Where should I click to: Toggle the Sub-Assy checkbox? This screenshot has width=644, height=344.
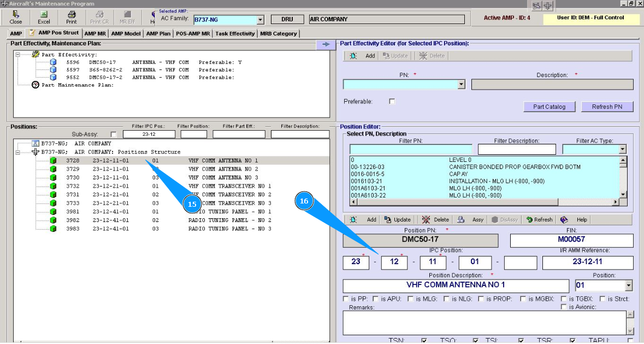114,135
